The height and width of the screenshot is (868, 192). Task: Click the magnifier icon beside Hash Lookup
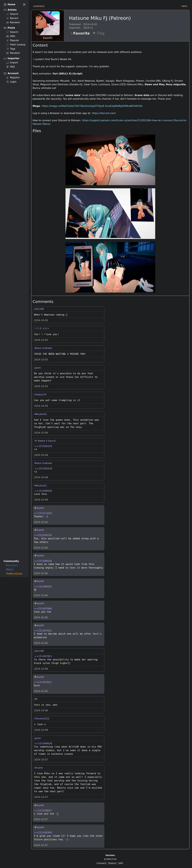click(7, 44)
